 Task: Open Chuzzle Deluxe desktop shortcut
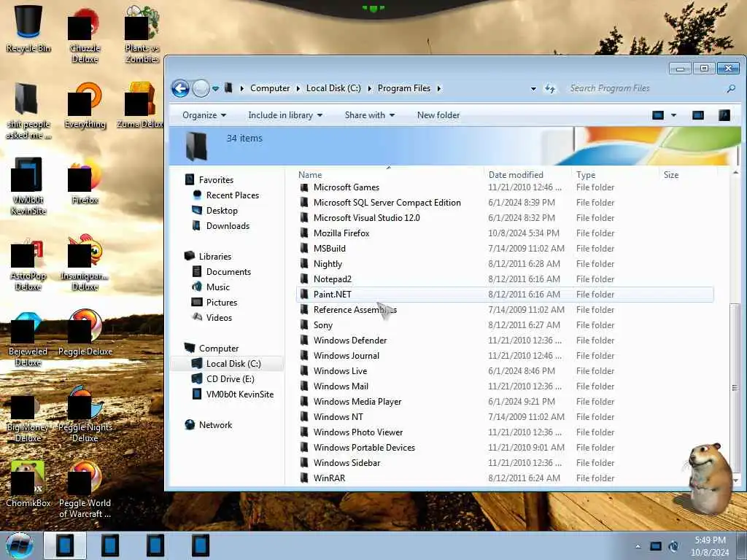pyautogui.click(x=85, y=36)
